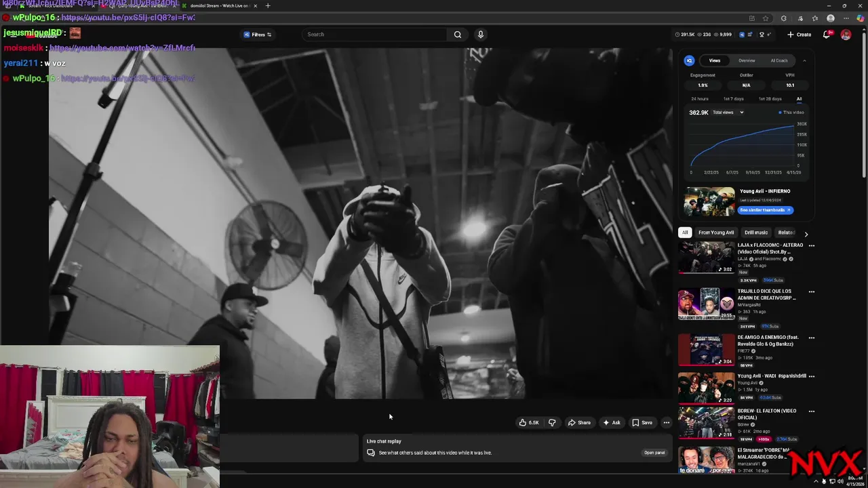
Task: Click the vidIQ logo in stats panel
Action: (x=689, y=60)
